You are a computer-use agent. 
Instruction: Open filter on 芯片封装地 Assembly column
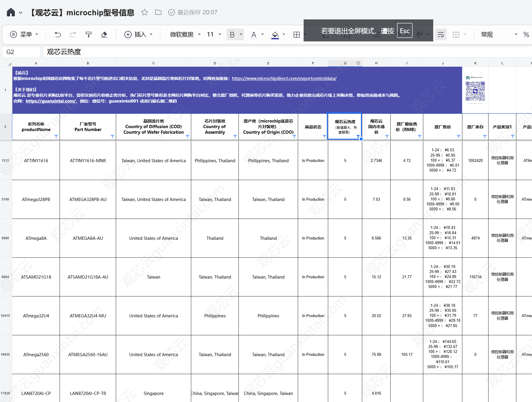(x=235, y=137)
